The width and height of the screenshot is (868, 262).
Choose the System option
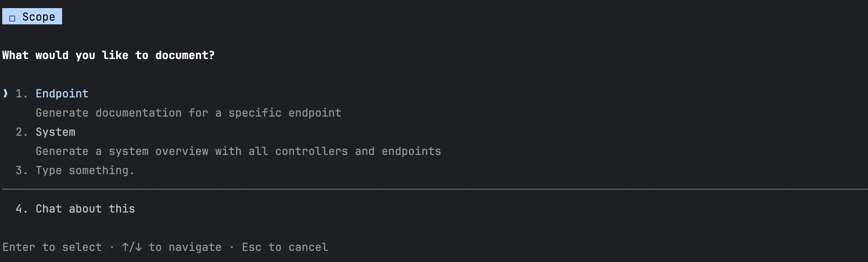[x=55, y=132]
